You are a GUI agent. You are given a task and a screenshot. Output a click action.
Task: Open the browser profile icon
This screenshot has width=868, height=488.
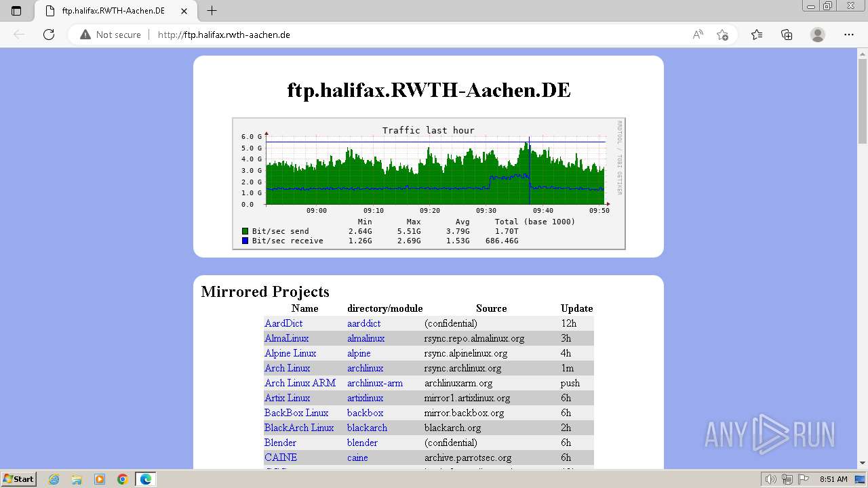point(818,35)
